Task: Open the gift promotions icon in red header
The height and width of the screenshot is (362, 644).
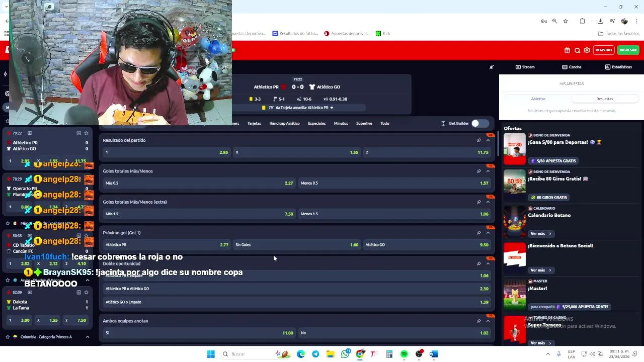Action: click(567, 50)
